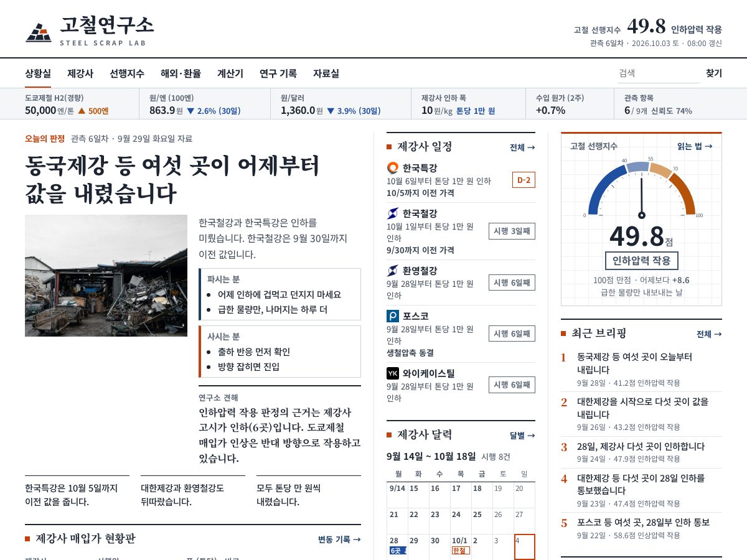The image size is (747, 560).
Task: Click the 고철 선행지수 gauge dial
Action: [641, 189]
